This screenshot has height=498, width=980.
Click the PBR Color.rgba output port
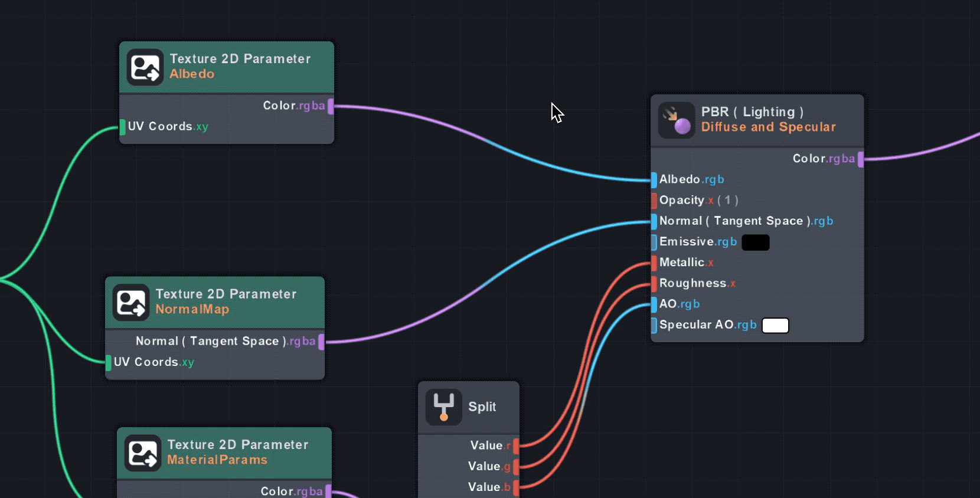[x=860, y=159]
